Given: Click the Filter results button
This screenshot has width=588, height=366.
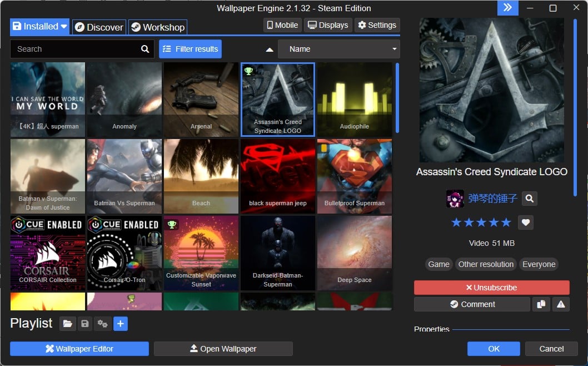Looking at the screenshot, I should (x=191, y=49).
